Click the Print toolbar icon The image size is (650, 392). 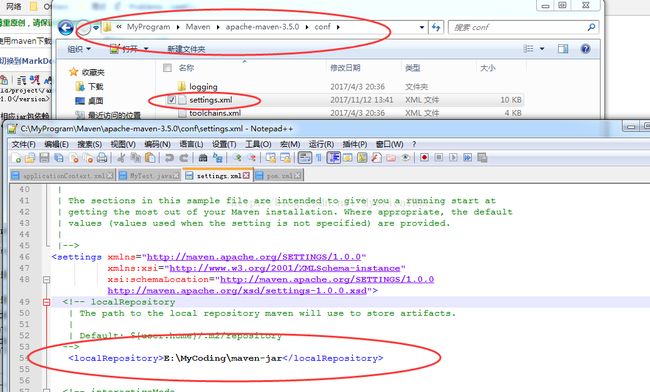(102, 158)
